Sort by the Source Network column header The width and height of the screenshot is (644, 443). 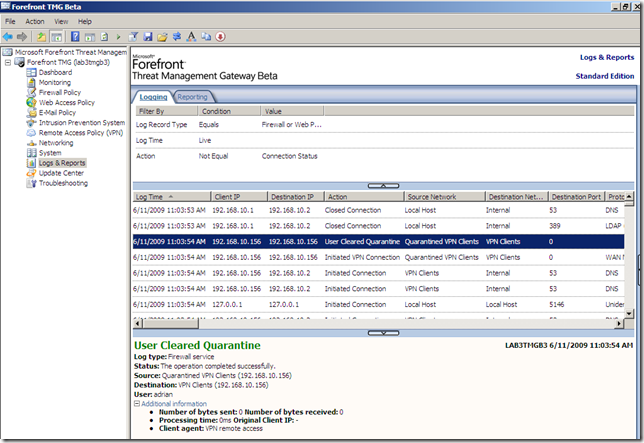445,197
